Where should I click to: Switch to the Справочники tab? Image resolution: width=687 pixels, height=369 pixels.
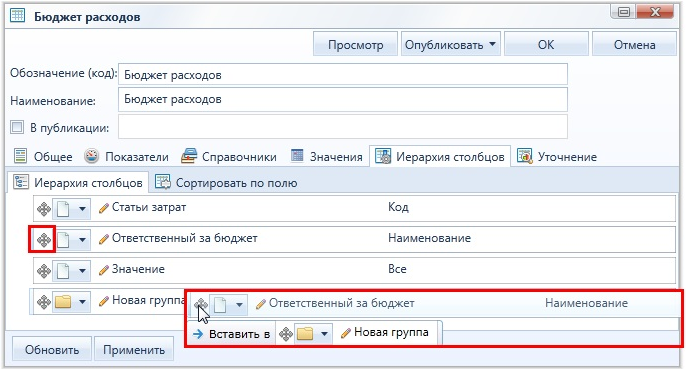pyautogui.click(x=229, y=157)
